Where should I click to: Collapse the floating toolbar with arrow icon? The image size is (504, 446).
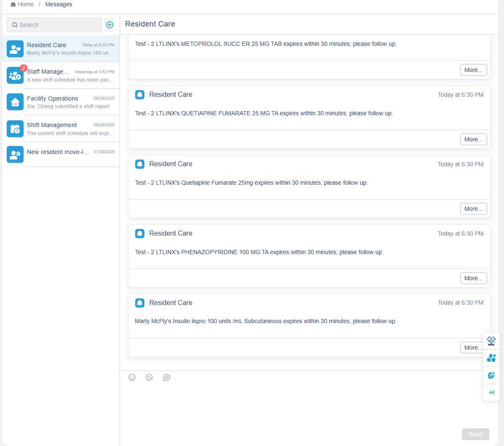tap(491, 393)
